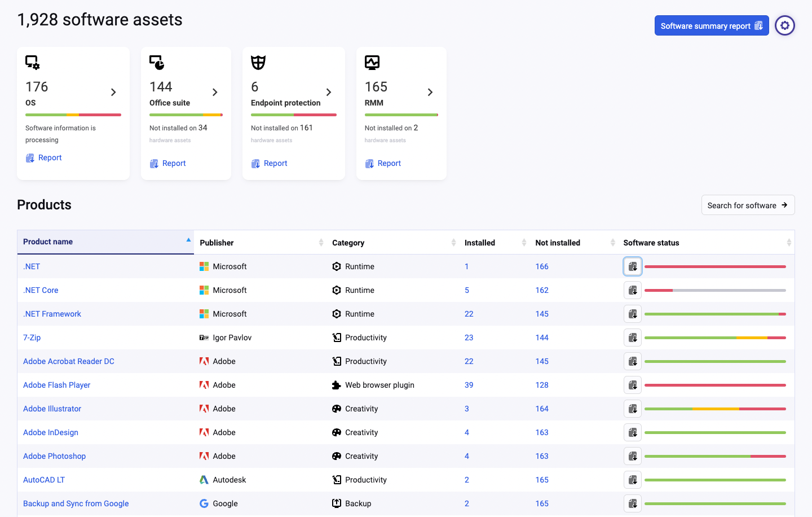Click the report download icon in the .NET row
This screenshot has height=517, width=812.
[x=632, y=266]
